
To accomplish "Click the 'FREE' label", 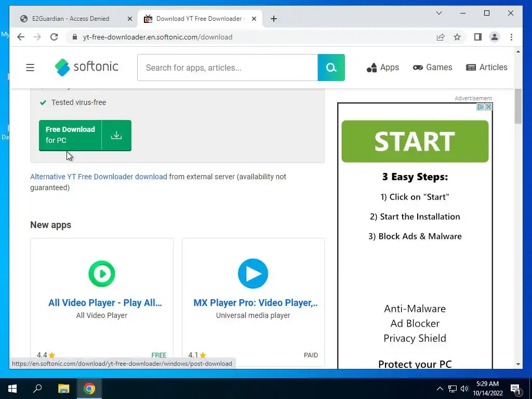I will [x=159, y=355].
